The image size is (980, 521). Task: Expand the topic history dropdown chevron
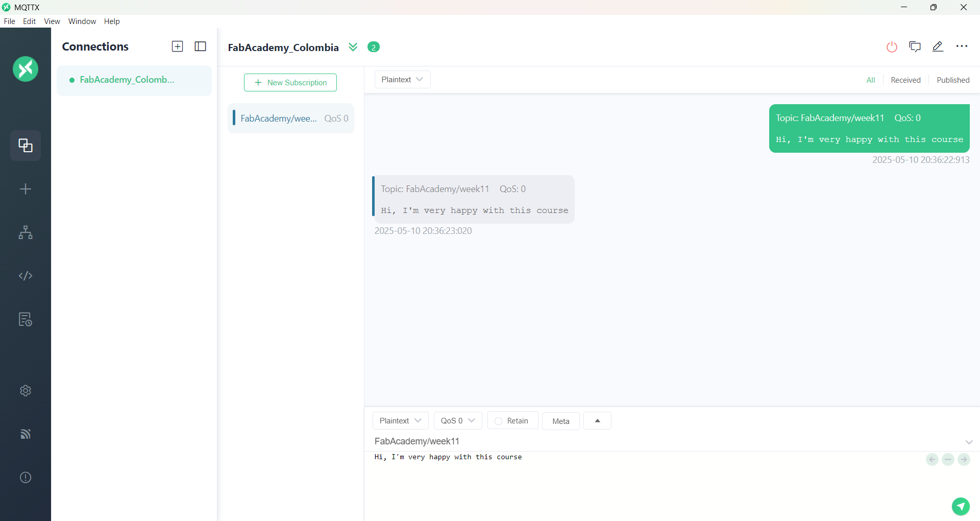click(x=969, y=442)
